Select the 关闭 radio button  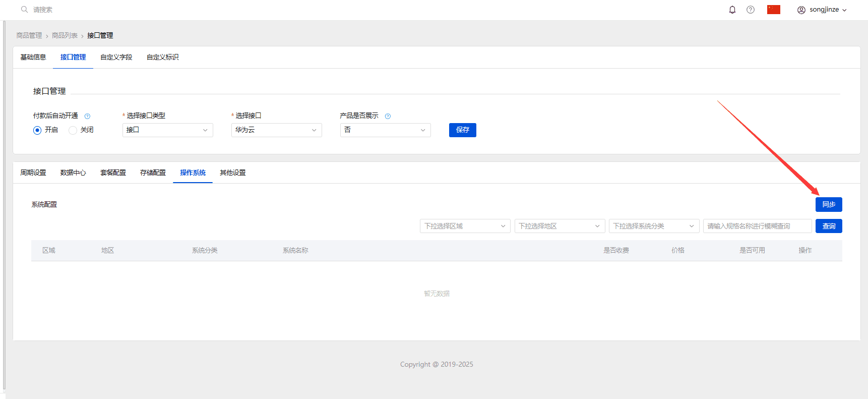click(x=73, y=130)
